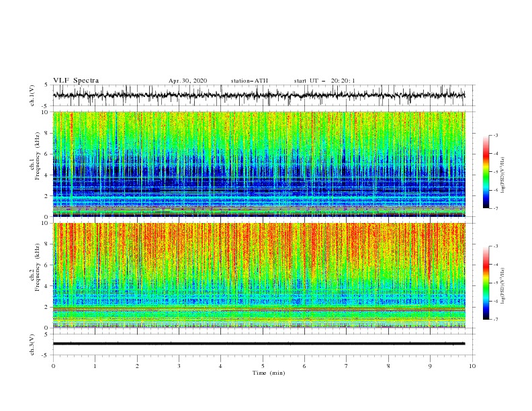
Task: Click the 'start UT = 20:20:1' text
Action: 324,81
